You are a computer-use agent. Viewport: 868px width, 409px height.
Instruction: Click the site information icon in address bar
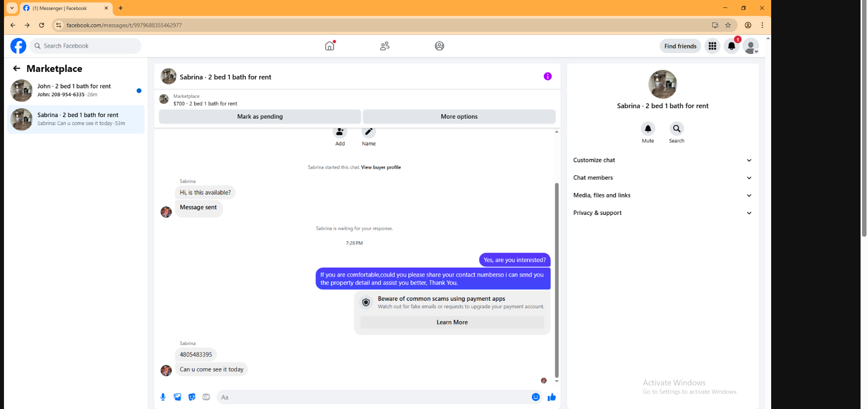59,25
